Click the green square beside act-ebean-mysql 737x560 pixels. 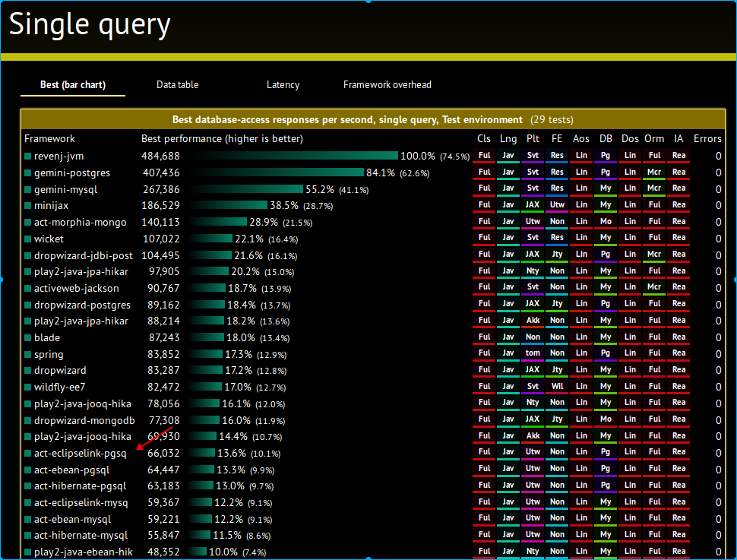(27, 519)
